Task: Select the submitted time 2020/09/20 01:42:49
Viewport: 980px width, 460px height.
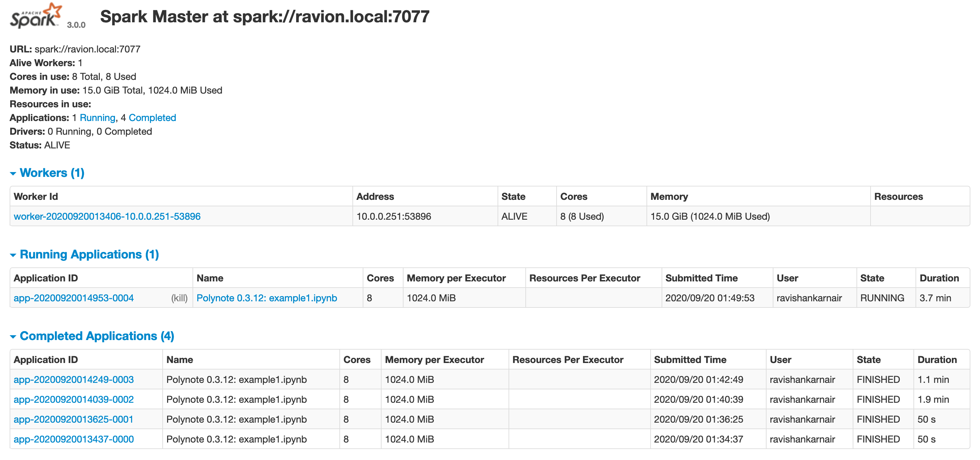Action: pos(699,379)
